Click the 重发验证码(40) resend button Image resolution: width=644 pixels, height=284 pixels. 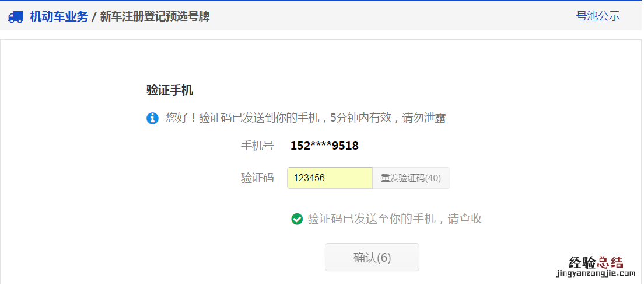click(x=411, y=178)
